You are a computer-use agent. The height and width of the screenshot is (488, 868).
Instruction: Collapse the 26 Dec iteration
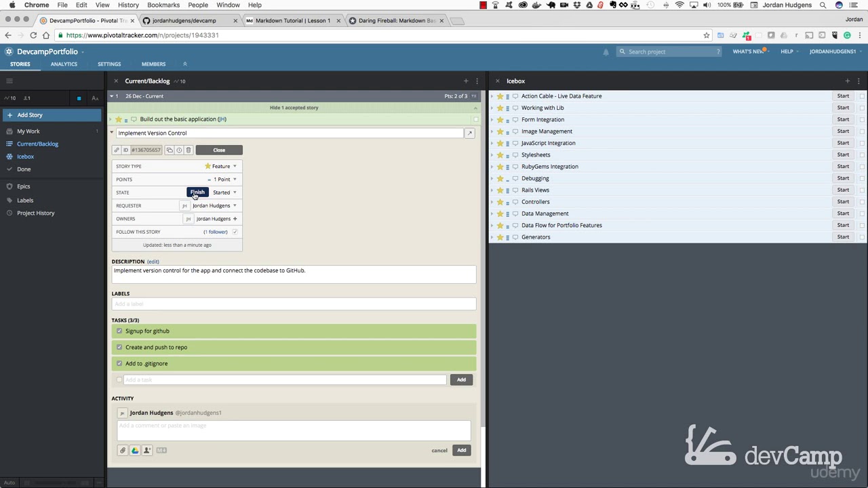(112, 96)
